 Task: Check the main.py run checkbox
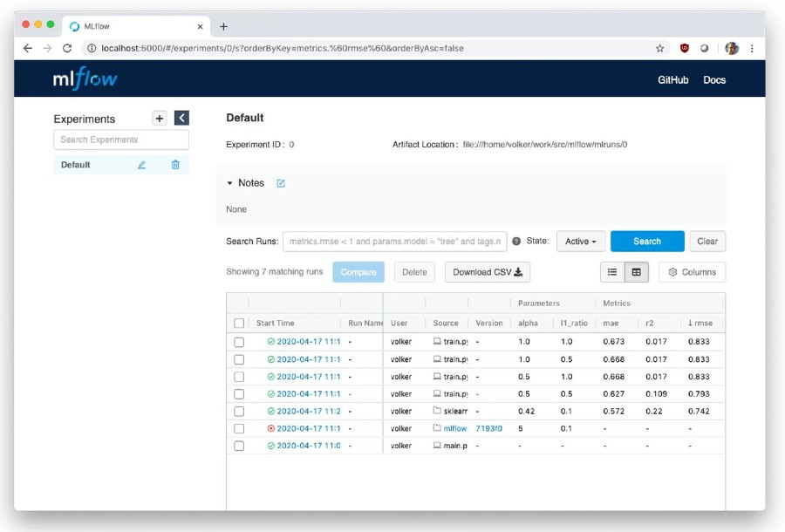239,446
